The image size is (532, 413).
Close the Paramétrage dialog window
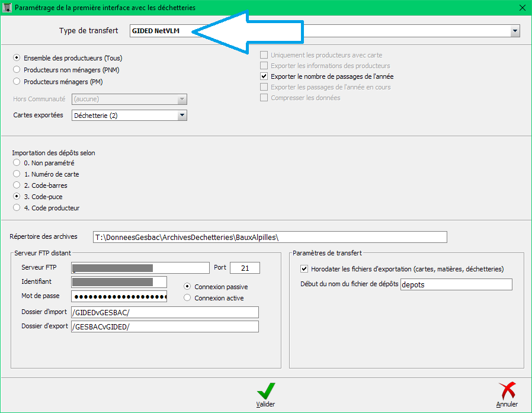[521, 8]
